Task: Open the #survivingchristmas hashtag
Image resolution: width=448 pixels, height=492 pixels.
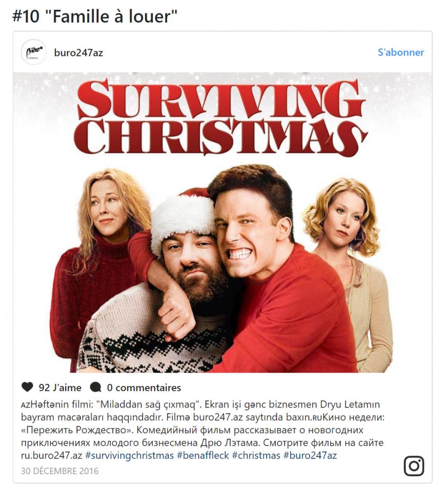Action: [x=129, y=455]
